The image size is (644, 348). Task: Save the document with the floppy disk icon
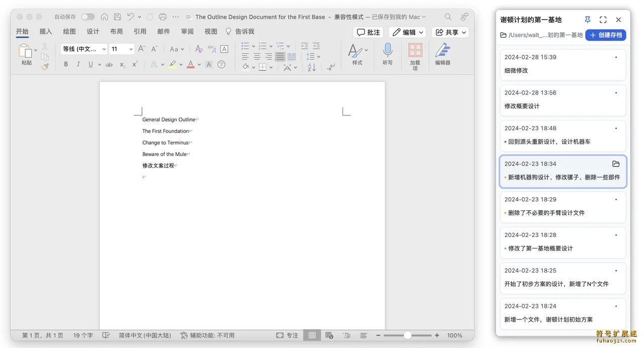click(117, 17)
